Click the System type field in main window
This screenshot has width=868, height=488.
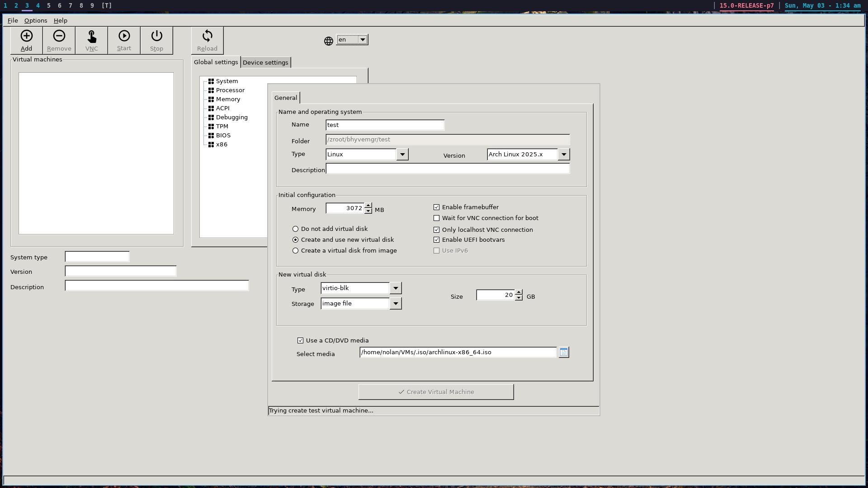pyautogui.click(x=97, y=257)
